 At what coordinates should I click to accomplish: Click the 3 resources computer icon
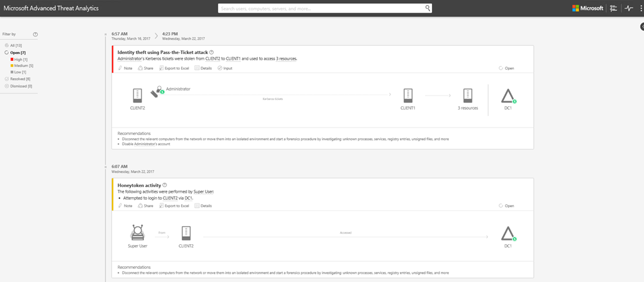click(467, 96)
